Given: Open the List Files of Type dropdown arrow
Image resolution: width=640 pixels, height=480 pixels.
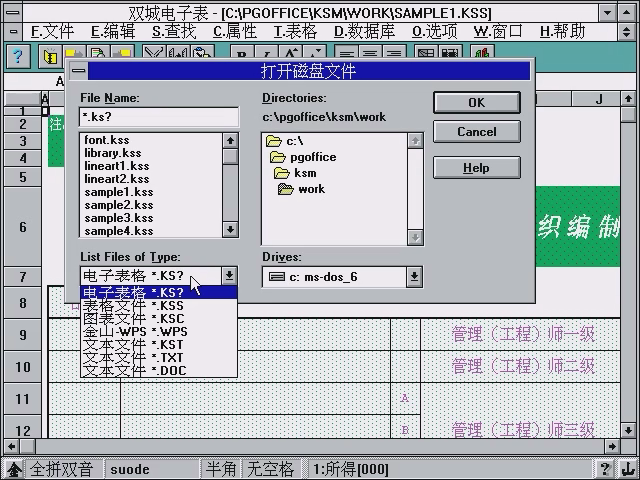Looking at the screenshot, I should [x=229, y=276].
